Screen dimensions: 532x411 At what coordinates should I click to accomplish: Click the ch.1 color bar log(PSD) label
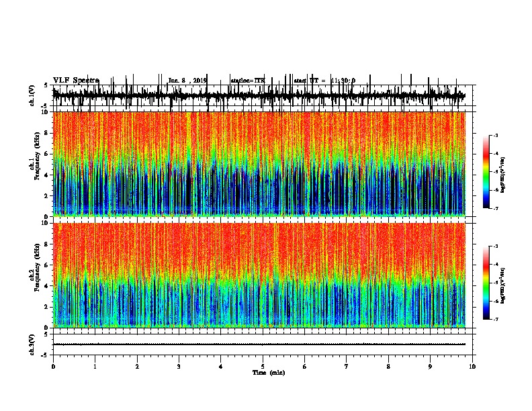502,175
